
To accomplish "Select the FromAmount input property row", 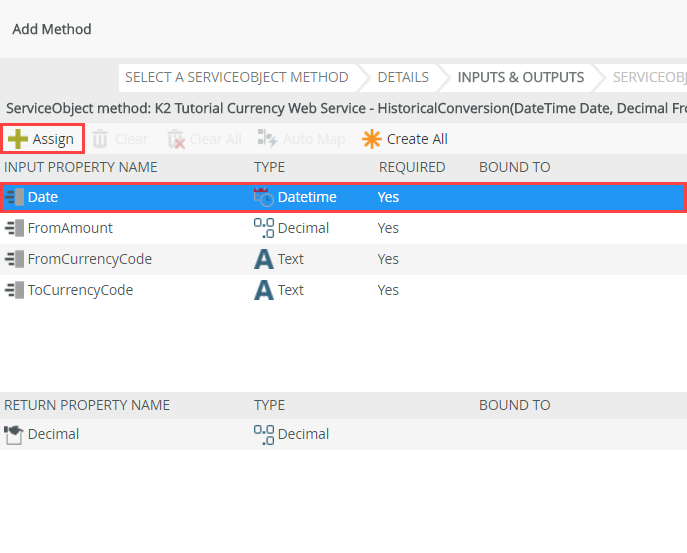I will [x=70, y=228].
